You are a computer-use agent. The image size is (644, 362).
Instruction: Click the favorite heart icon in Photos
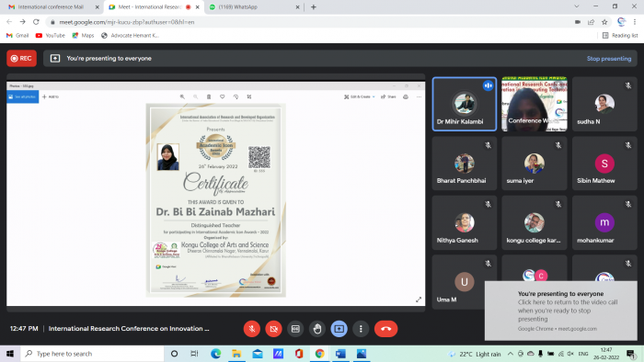pyautogui.click(x=223, y=96)
